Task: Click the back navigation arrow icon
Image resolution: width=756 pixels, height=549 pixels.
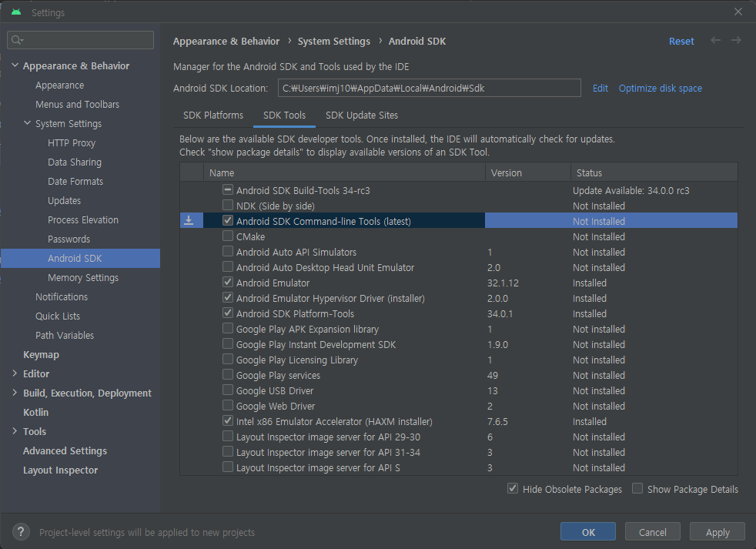Action: pos(715,41)
